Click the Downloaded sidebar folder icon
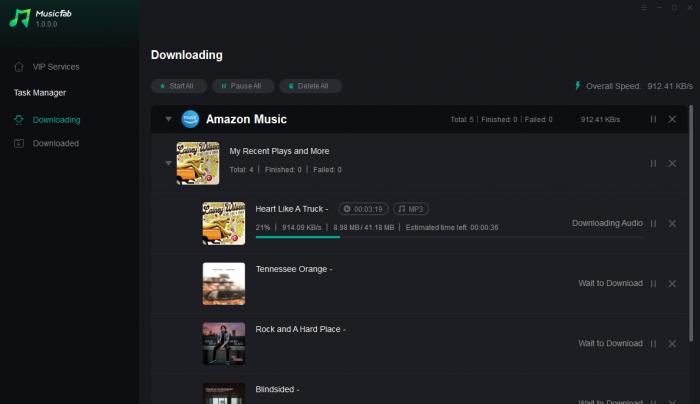 pos(19,143)
